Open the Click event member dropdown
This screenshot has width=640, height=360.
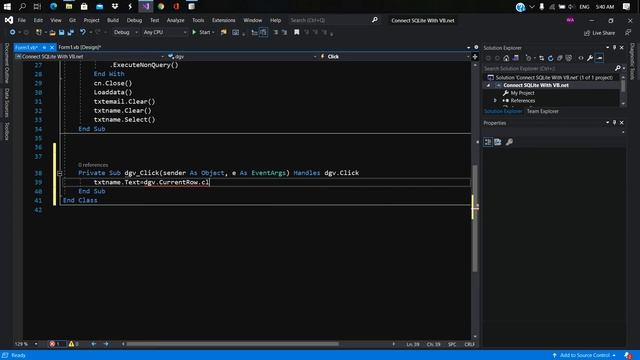[395, 57]
